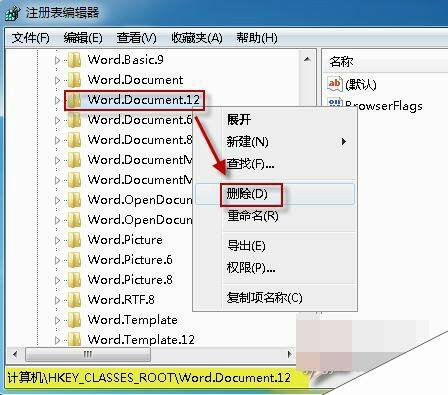
Task: Click the horizontal scrollbar left arrow
Action: click(x=15, y=354)
